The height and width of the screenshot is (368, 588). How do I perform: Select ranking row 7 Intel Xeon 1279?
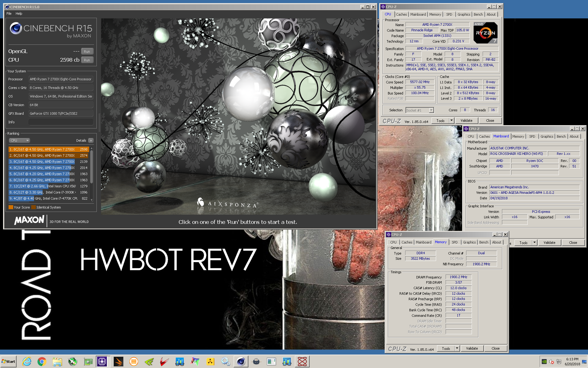pyautogui.click(x=48, y=186)
